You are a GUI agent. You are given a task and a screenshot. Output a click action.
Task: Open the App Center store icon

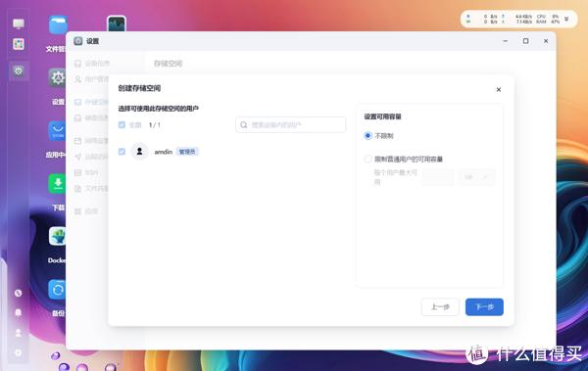point(57,131)
